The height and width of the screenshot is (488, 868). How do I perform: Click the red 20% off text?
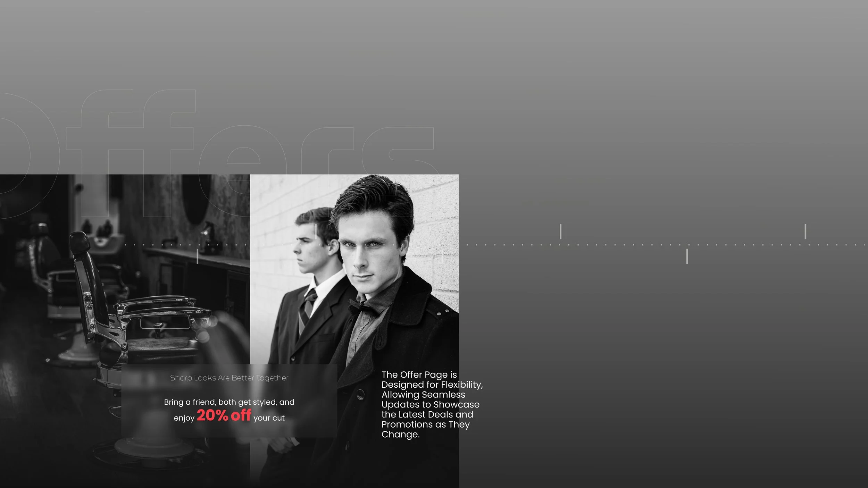pyautogui.click(x=224, y=415)
